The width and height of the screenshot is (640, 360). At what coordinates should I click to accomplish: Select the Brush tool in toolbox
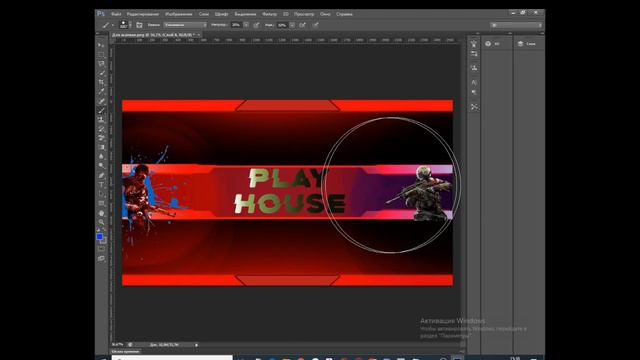click(101, 111)
